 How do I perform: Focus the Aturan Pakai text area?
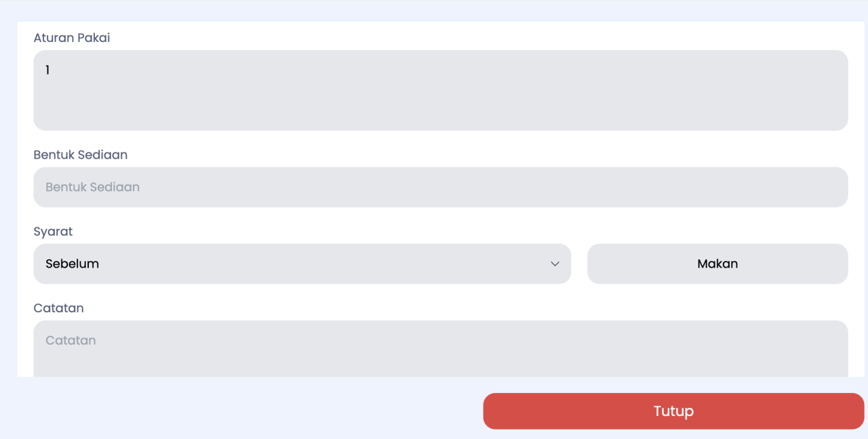point(441,90)
